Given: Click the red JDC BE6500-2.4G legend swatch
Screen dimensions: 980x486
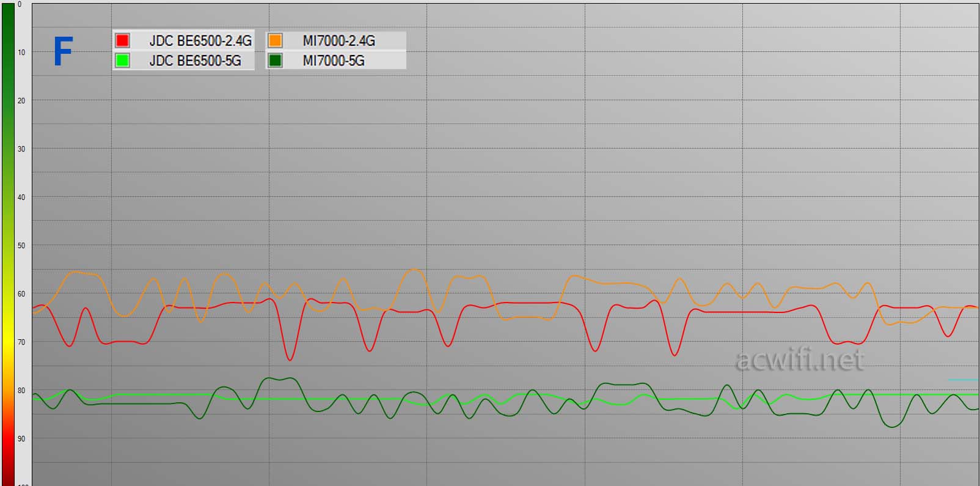Looking at the screenshot, I should pos(122,40).
